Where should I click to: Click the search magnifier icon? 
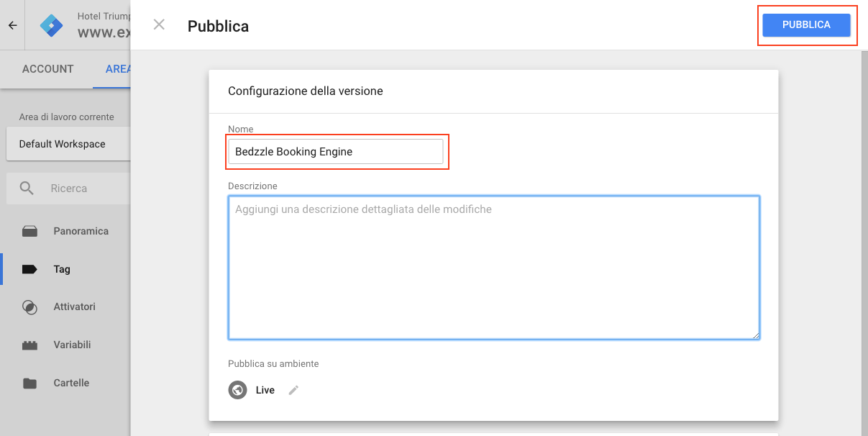coord(27,189)
